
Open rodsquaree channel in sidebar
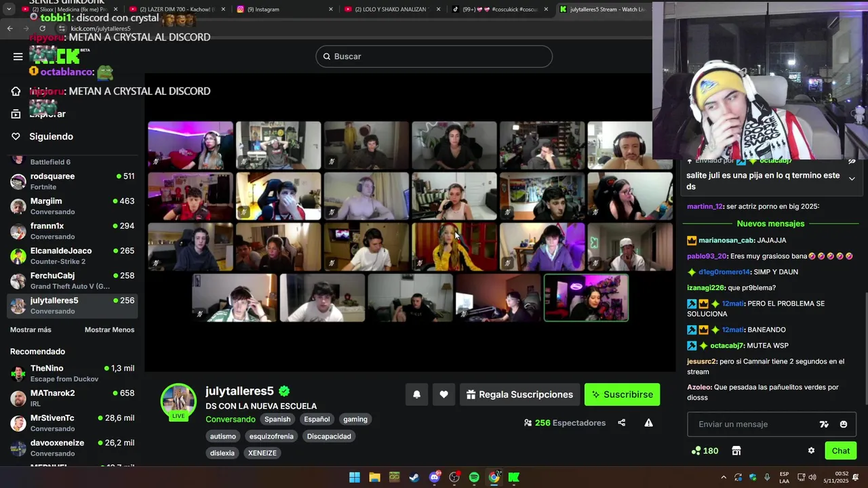(72, 181)
